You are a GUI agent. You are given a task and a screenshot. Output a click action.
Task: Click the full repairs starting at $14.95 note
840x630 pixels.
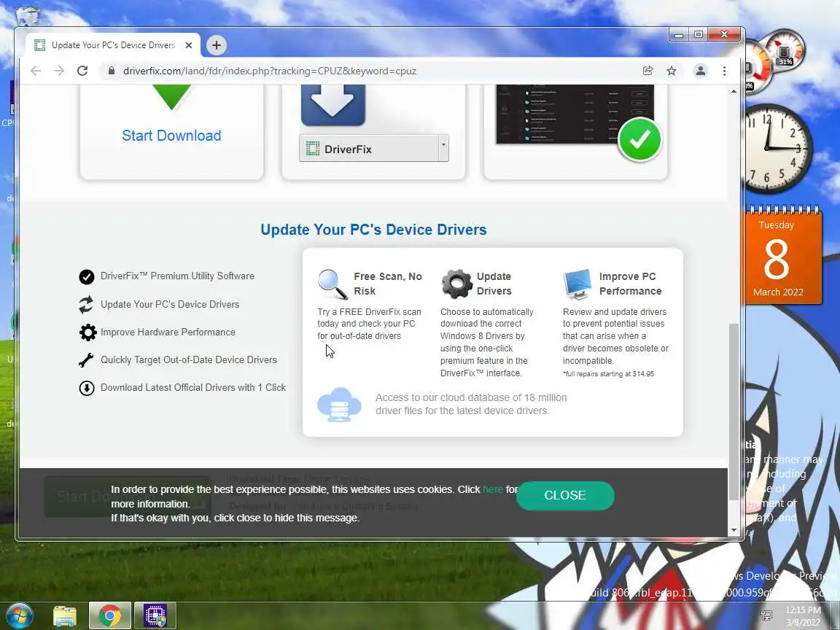point(608,374)
